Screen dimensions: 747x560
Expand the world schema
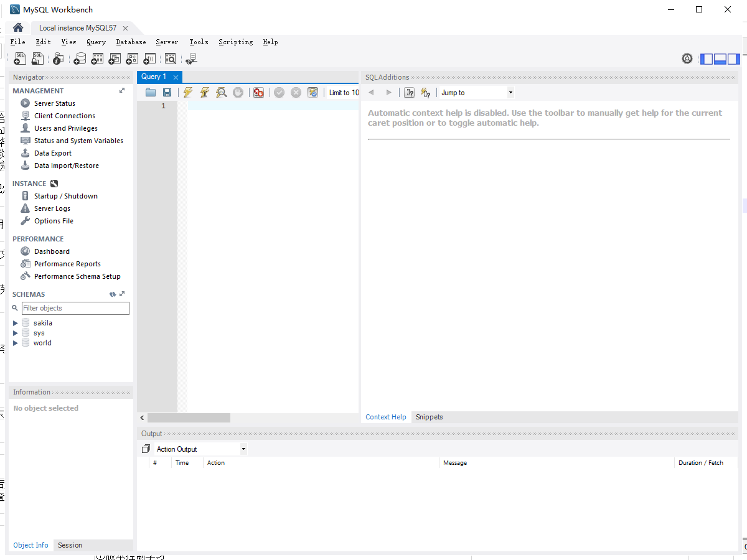click(16, 343)
